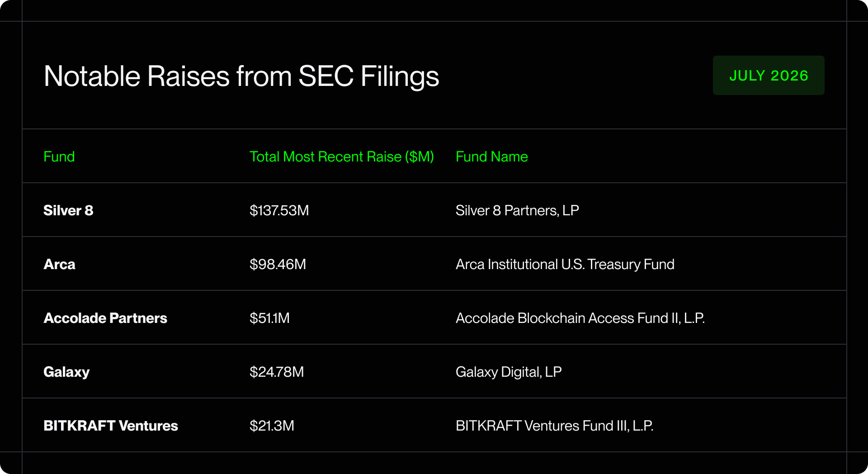Select "Accolade Blockchain Access Fund II, L.P."
The width and height of the screenshot is (868, 474).
[x=580, y=318]
